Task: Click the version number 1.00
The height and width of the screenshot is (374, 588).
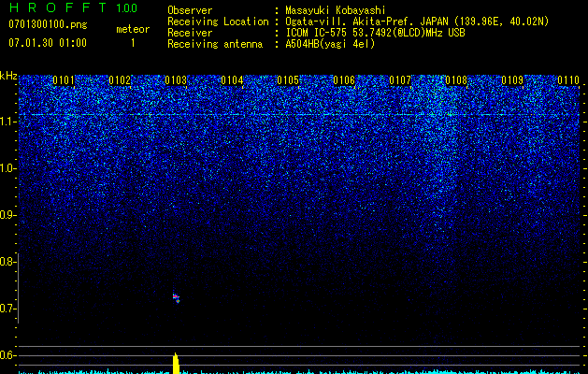Action: pyautogui.click(x=126, y=8)
